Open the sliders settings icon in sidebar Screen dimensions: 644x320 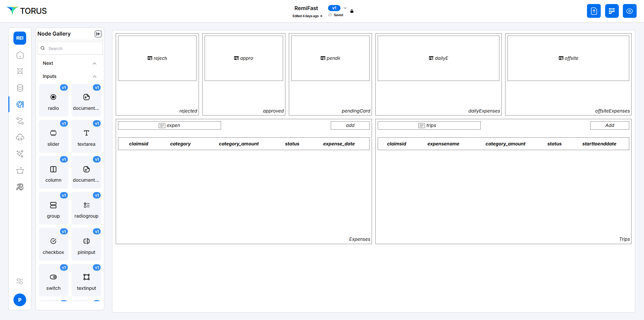tap(20, 281)
